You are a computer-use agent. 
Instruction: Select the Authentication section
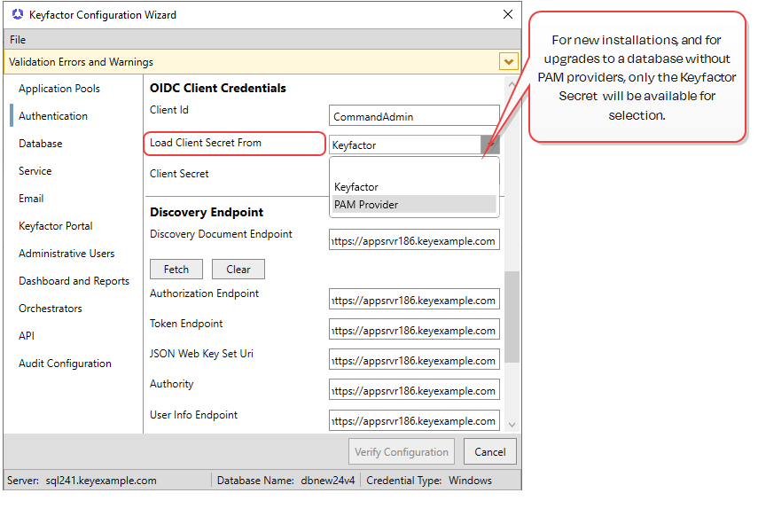pyautogui.click(x=53, y=116)
